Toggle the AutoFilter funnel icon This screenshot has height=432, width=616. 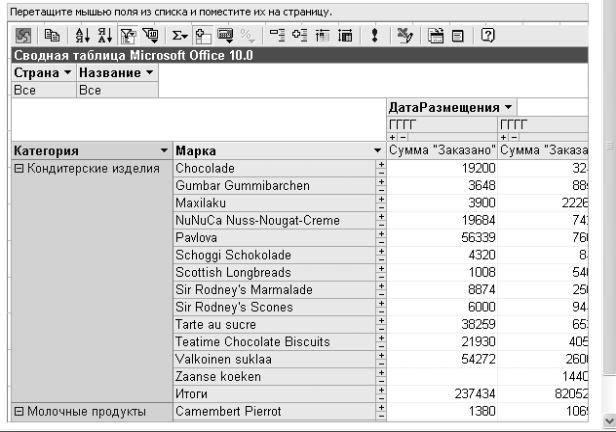[128, 36]
